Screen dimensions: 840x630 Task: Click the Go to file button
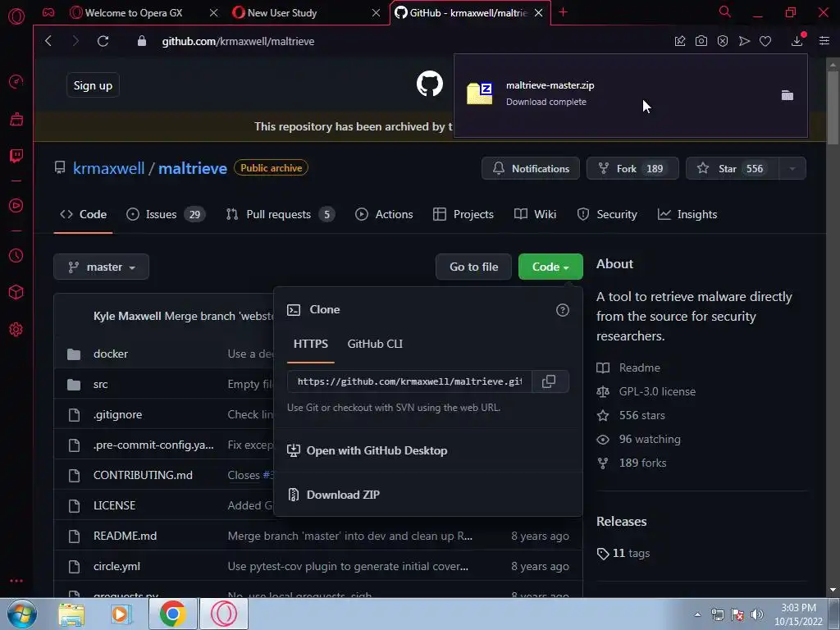coord(473,267)
